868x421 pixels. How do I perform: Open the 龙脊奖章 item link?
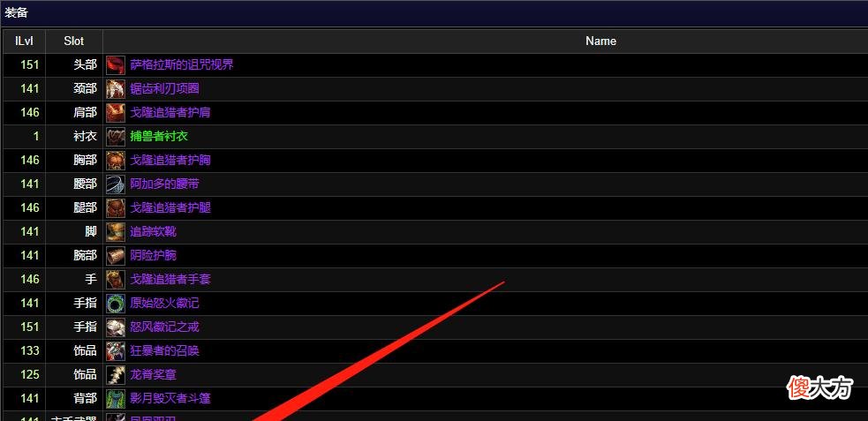[154, 374]
